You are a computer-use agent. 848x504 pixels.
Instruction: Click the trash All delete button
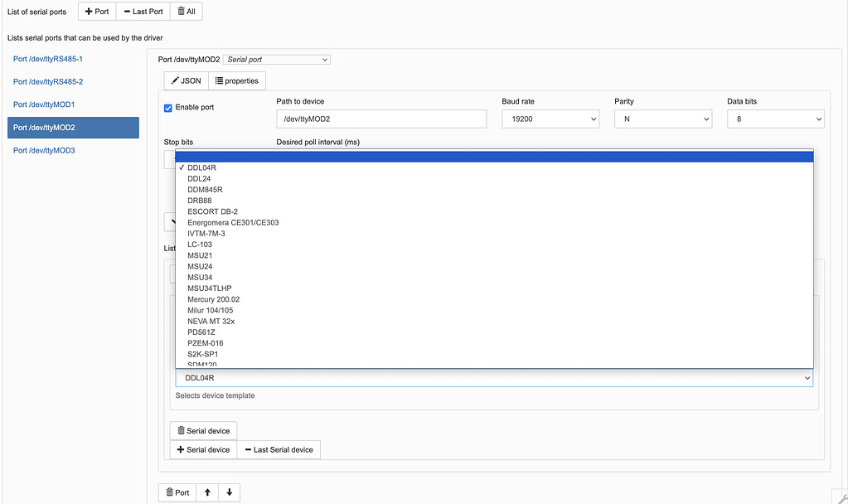186,12
